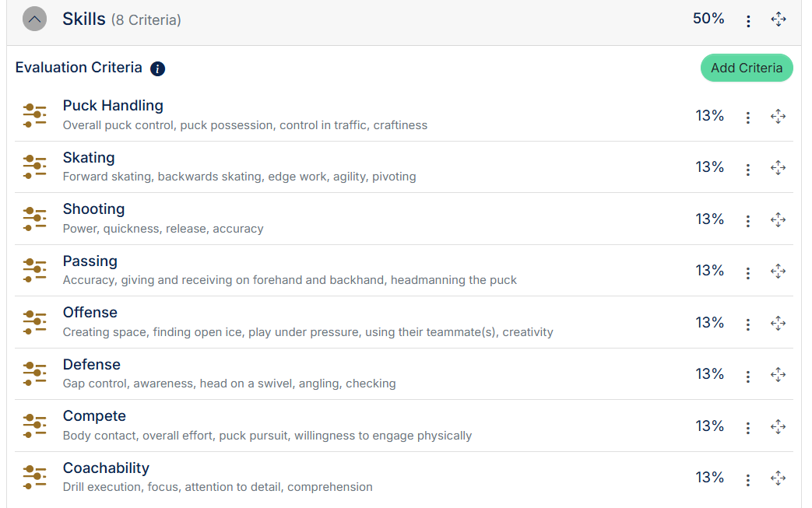The width and height of the screenshot is (812, 508).
Task: Click the Passing row move handle
Action: 778,271
